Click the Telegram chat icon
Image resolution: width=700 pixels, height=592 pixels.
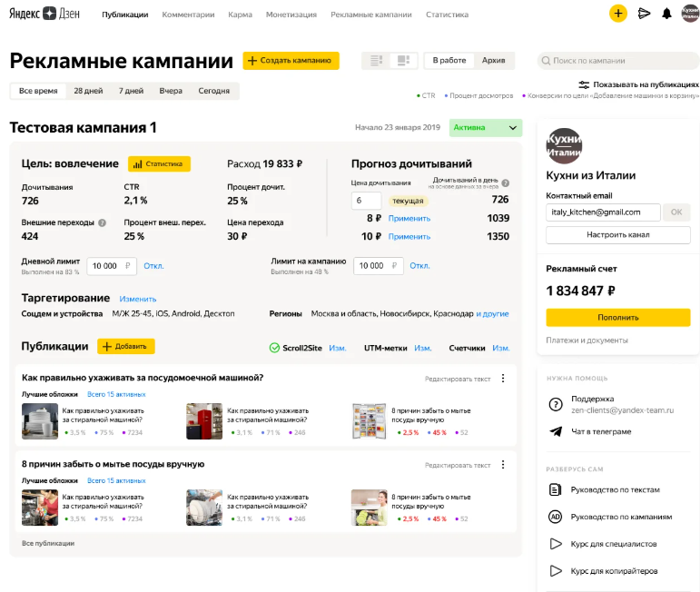click(556, 431)
